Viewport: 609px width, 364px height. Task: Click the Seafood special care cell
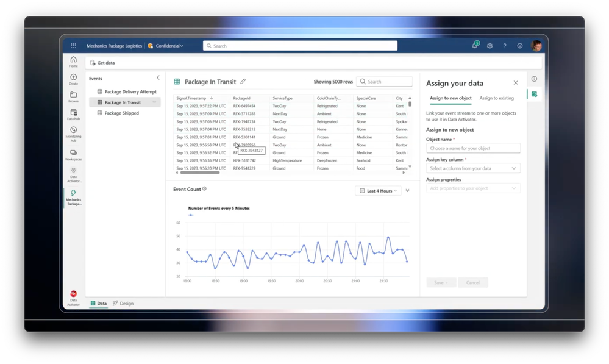[x=363, y=160]
